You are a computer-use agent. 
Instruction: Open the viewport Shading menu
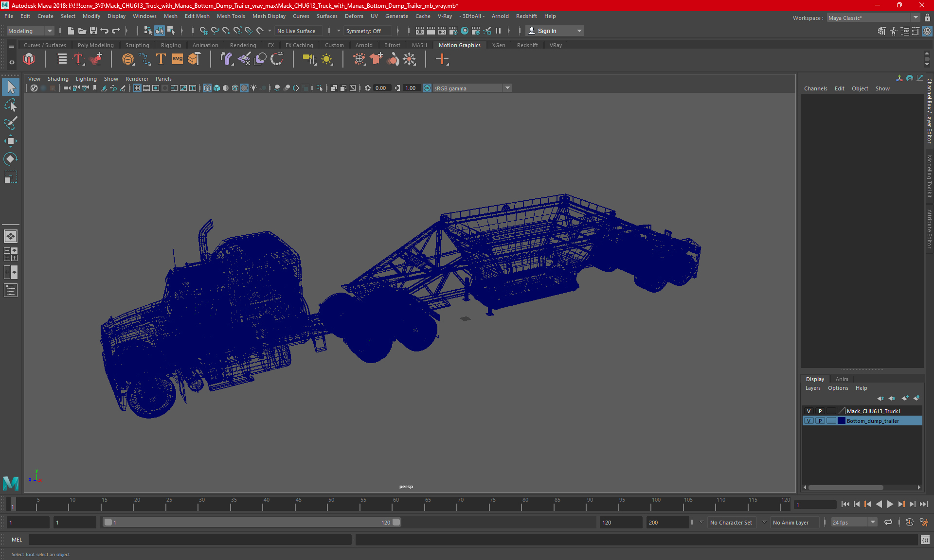[58, 79]
